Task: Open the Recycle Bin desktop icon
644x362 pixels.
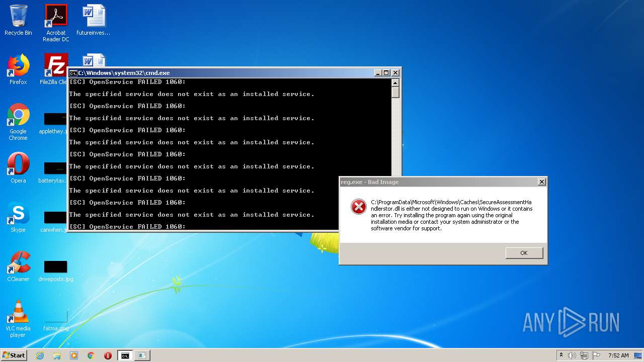Action: (18, 20)
